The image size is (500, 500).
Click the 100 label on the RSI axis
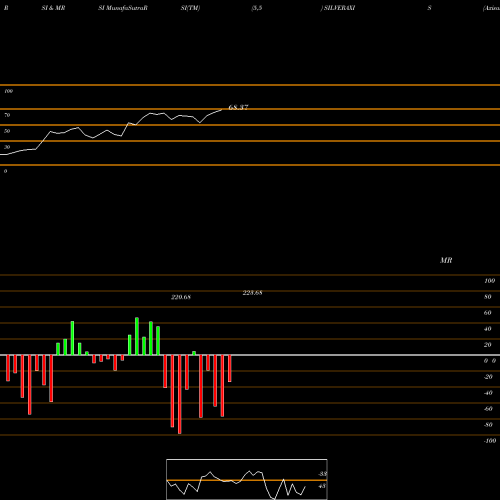[x=8, y=91]
